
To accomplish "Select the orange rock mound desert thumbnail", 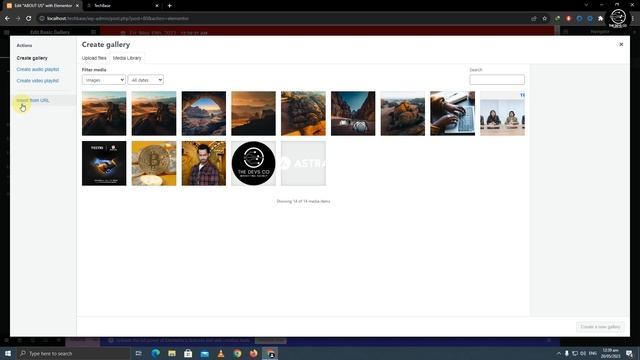I will pyautogui.click(x=403, y=113).
